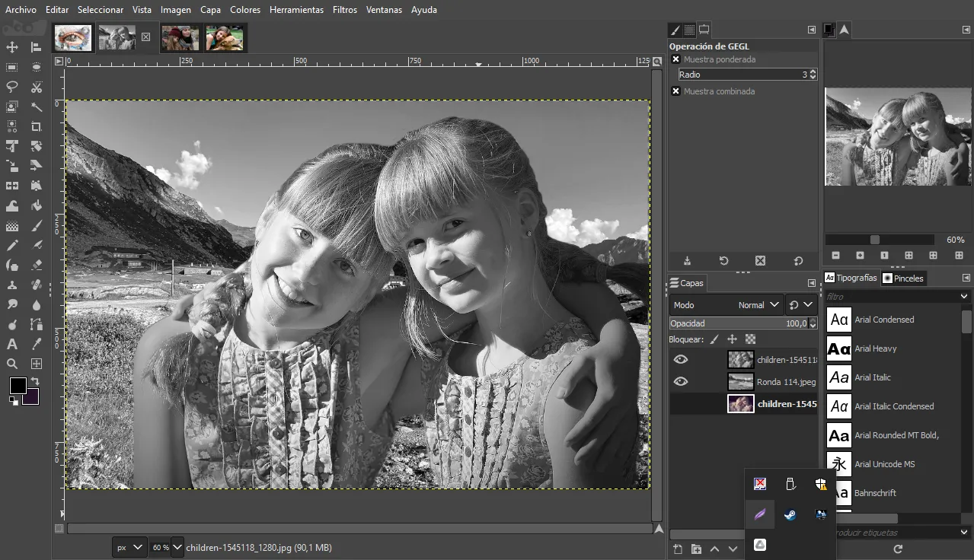The width and height of the screenshot is (974, 560).
Task: Select the Scissors Select tool
Action: (x=37, y=87)
